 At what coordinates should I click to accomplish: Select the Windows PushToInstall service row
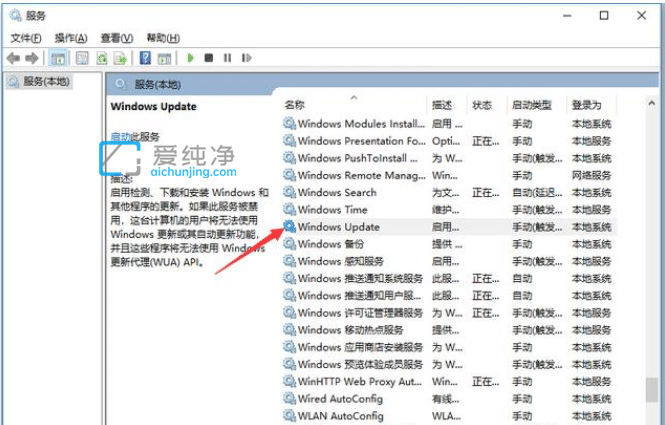click(448, 158)
